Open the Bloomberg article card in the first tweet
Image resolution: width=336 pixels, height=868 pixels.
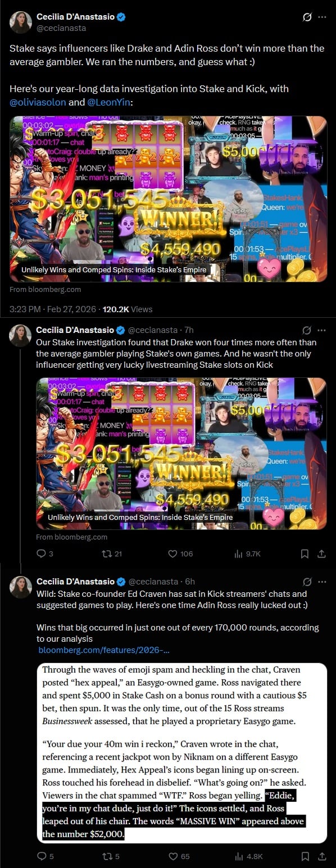pos(168,199)
